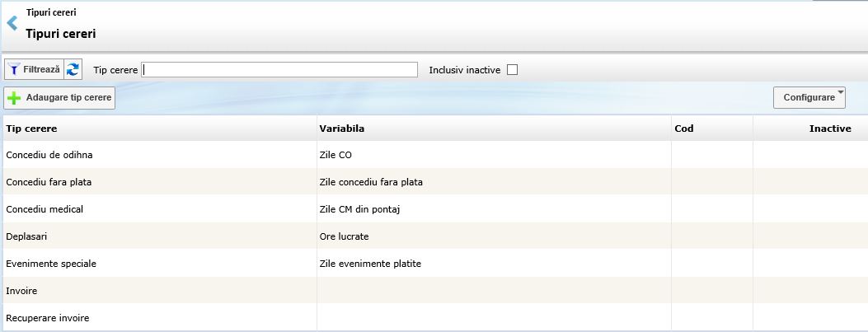
Task: Click the Cod column header
Action: tap(683, 129)
